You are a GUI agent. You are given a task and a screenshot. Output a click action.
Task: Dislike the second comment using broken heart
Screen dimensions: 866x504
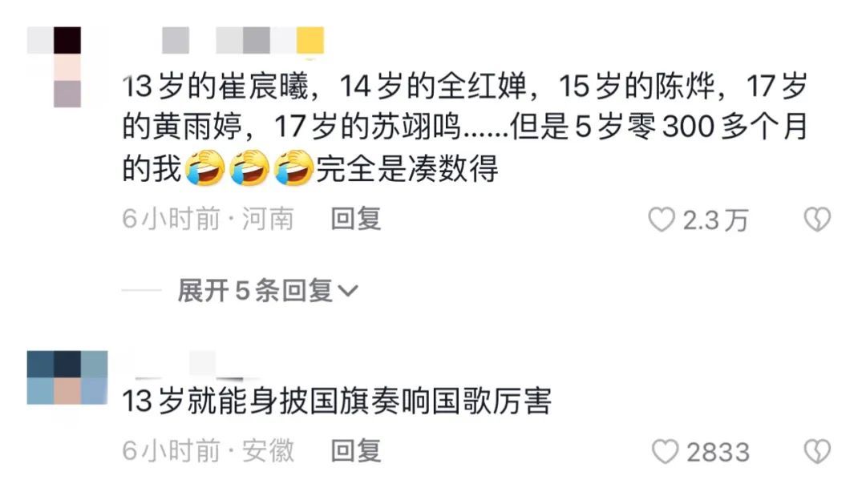tap(817, 452)
